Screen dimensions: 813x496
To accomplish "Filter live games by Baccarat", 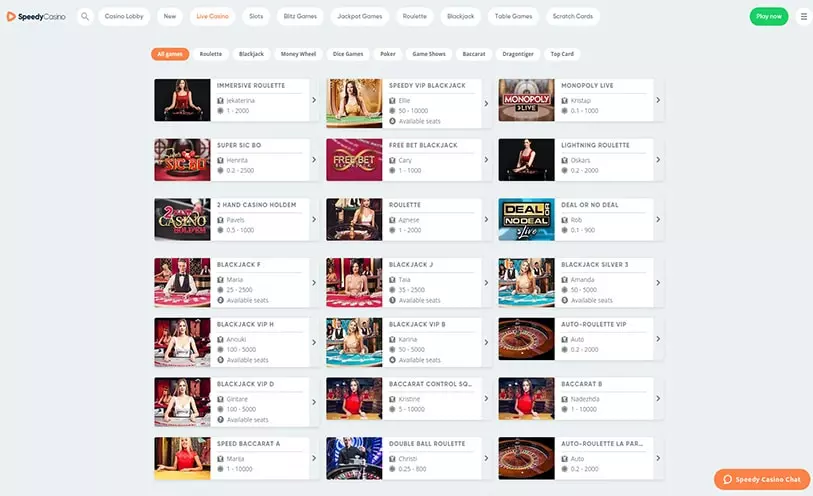I will tap(474, 54).
